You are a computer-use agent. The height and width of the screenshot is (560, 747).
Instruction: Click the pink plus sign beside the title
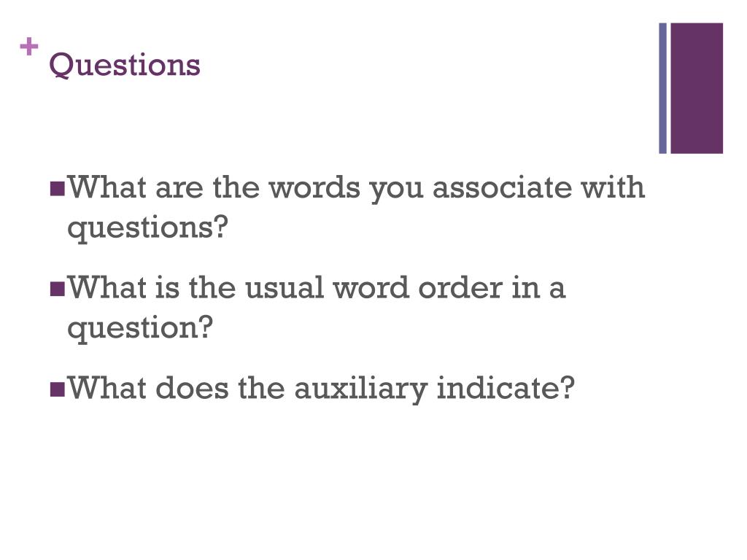pos(29,47)
